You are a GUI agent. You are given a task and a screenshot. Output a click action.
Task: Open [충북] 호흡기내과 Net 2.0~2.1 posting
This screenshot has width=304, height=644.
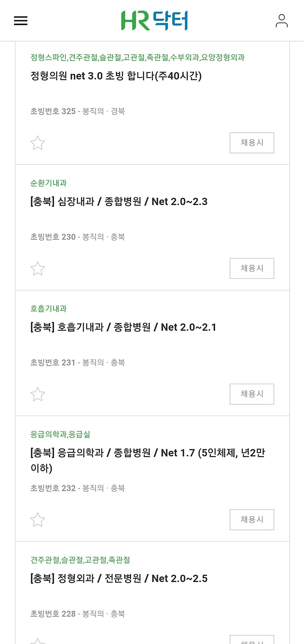pyautogui.click(x=123, y=327)
